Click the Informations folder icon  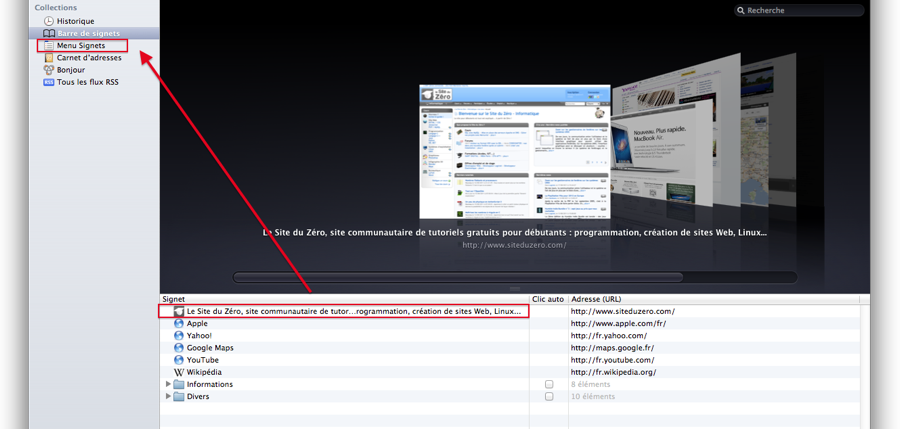pyautogui.click(x=179, y=384)
